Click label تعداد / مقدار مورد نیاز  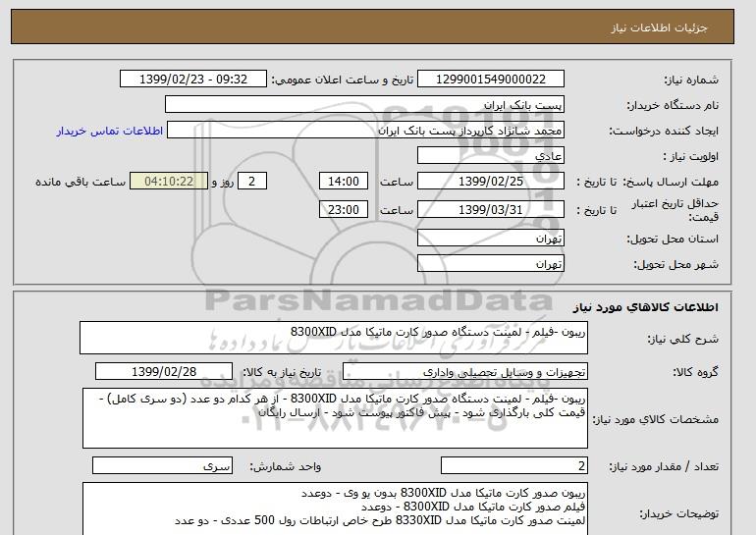click(664, 466)
